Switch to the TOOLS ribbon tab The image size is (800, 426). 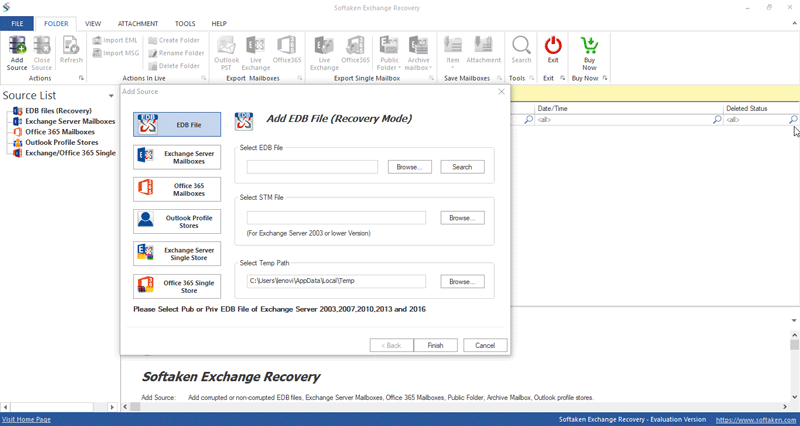click(x=185, y=23)
